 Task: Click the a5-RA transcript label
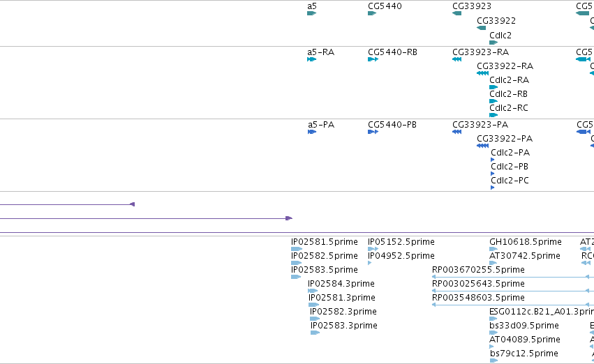click(321, 52)
